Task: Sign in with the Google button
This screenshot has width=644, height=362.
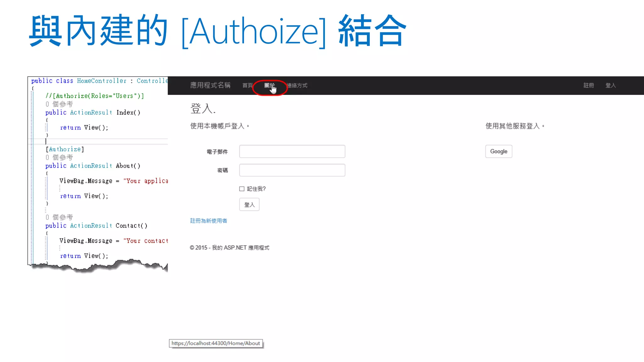Action: point(498,151)
